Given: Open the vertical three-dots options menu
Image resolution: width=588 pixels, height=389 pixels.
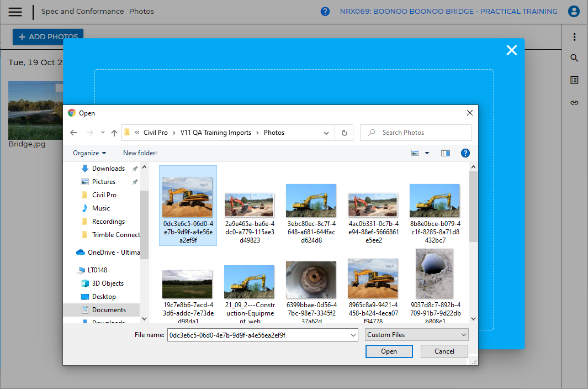Looking at the screenshot, I should click(x=574, y=37).
